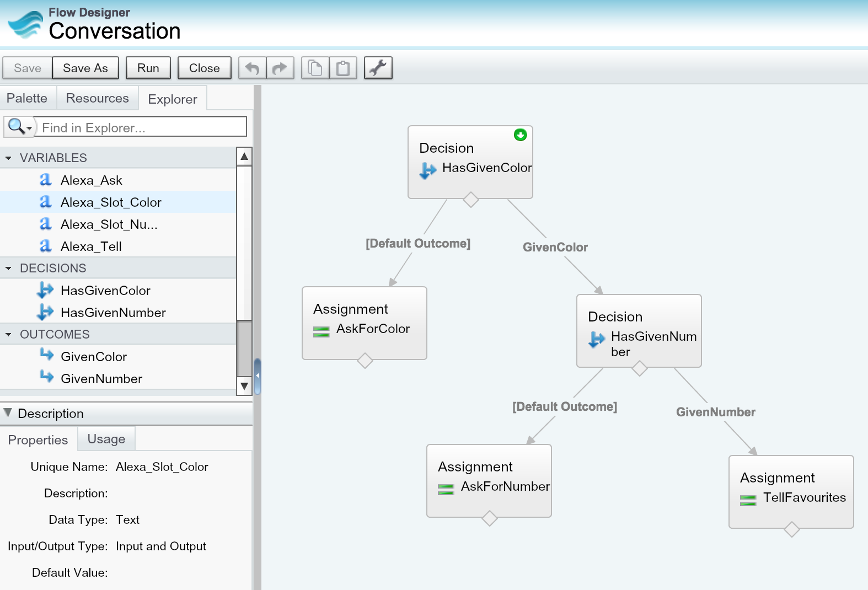This screenshot has width=868, height=590.
Task: Click the Explorer scrollbar down arrow
Action: tap(244, 387)
